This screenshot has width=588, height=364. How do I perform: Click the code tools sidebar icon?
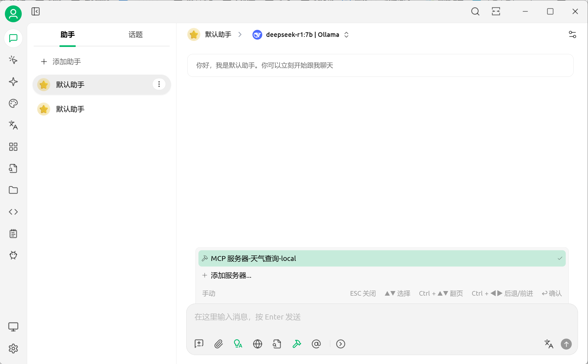tap(13, 212)
